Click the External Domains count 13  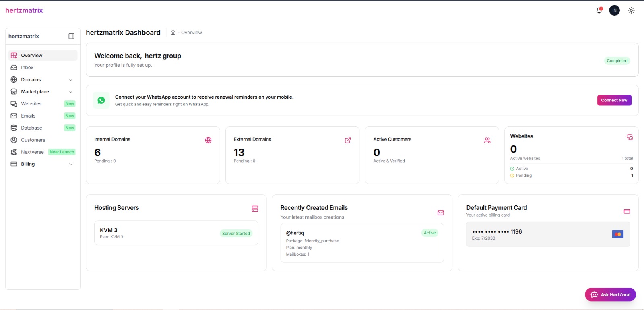pos(239,153)
